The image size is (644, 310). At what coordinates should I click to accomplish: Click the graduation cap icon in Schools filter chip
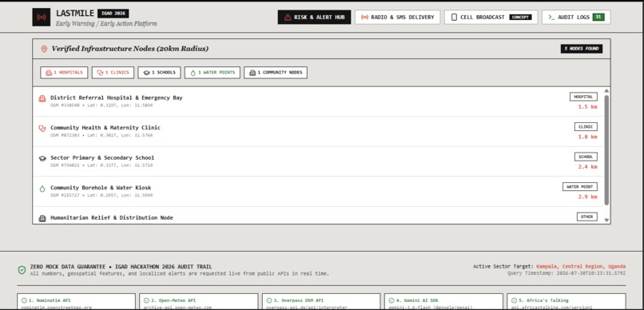[147, 73]
